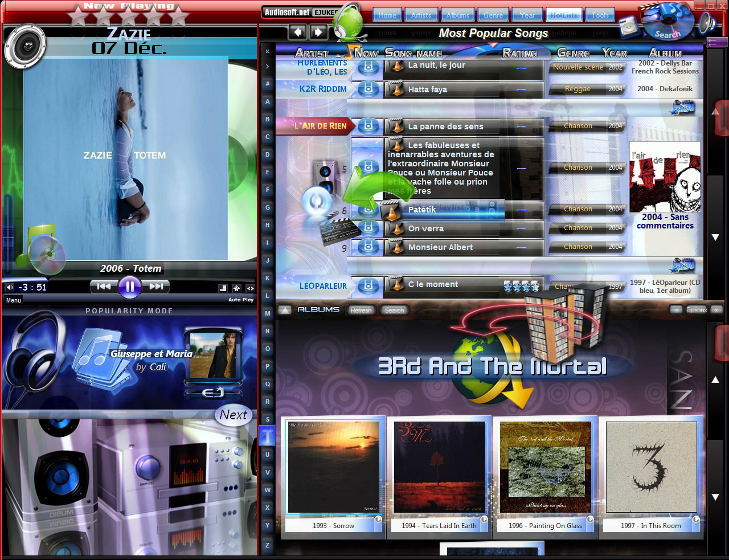This screenshot has height=560, width=729.
Task: Click play icon next to Hatta faya
Action: tap(368, 89)
